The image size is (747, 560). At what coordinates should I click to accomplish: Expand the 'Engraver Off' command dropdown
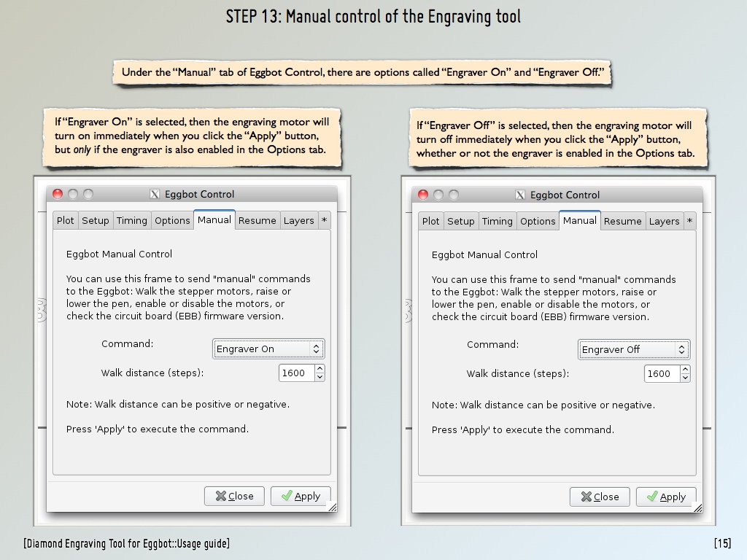(x=634, y=350)
